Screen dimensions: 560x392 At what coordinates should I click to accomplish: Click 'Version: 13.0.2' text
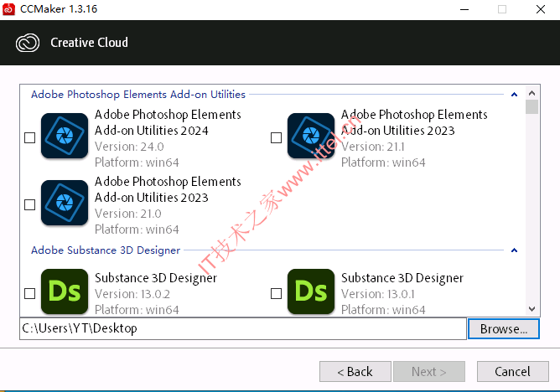[132, 294]
